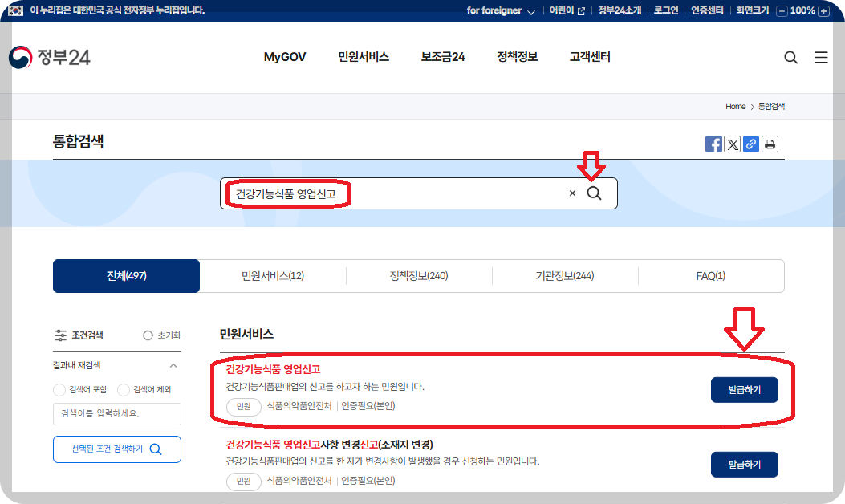Share page via Facebook icon
Viewport: 845px width, 504px height.
coord(713,144)
